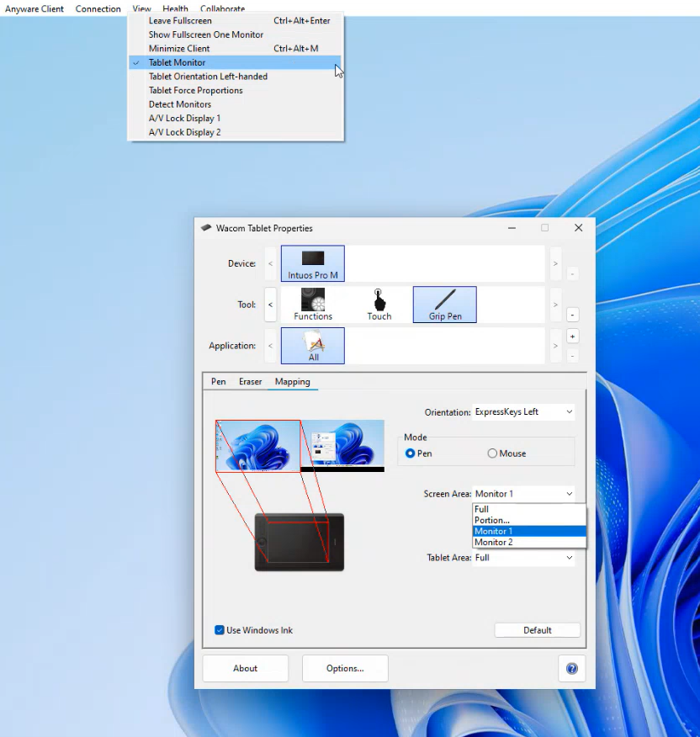The image size is (700, 737).
Task: Open the Connection menu
Action: [98, 8]
